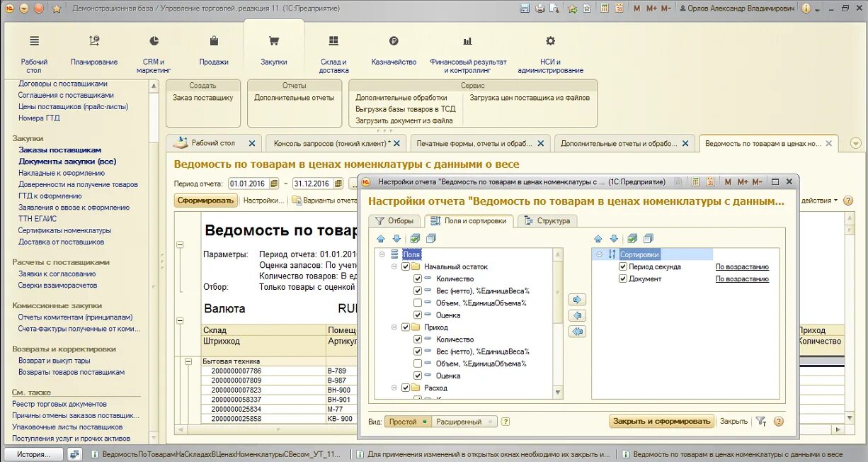Open the Казначейство section icon
The image size is (868, 462).
tap(394, 41)
